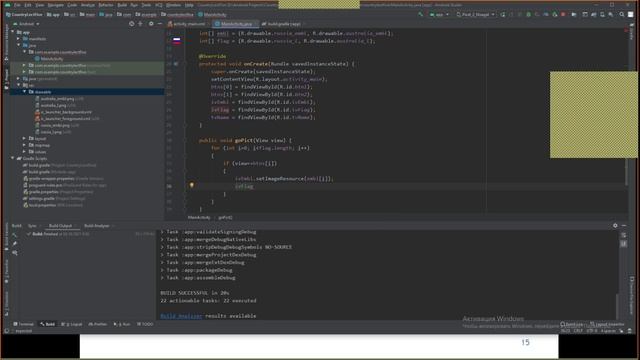Collapse the java folder
640x360 pixels.
point(18,45)
